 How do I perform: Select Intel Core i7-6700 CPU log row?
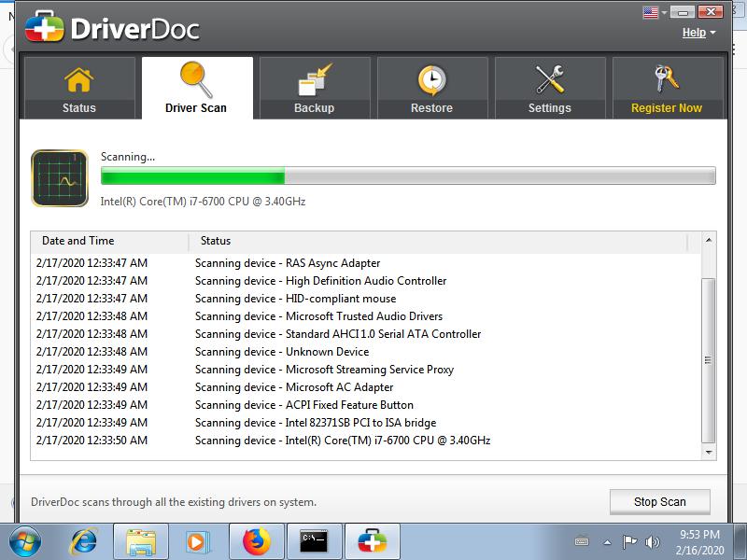pos(366,440)
